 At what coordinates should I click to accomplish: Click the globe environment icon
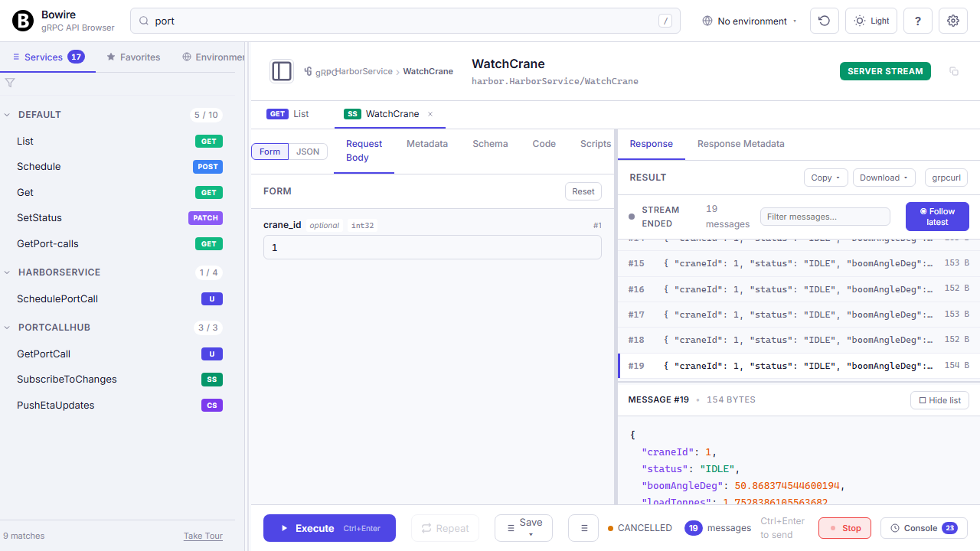[x=707, y=21]
